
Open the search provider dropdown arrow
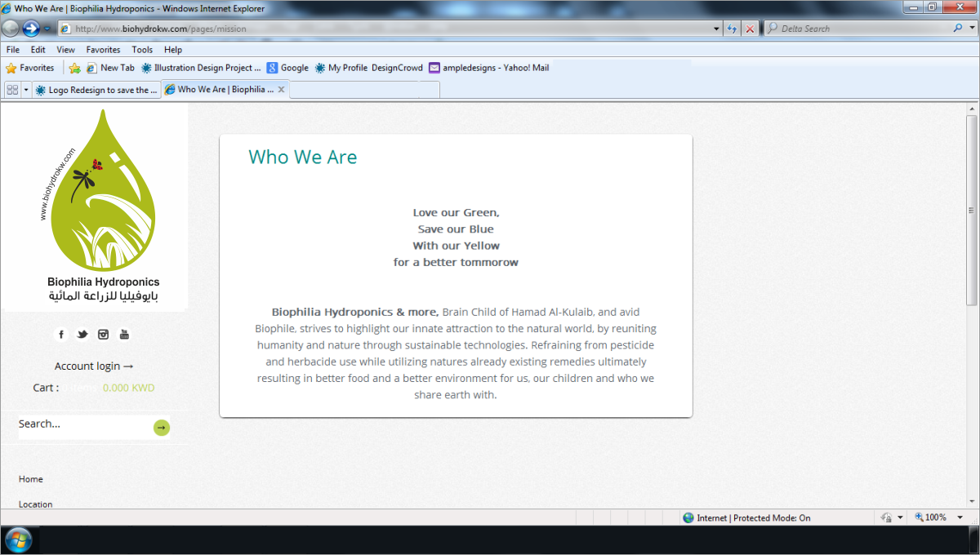click(x=971, y=29)
